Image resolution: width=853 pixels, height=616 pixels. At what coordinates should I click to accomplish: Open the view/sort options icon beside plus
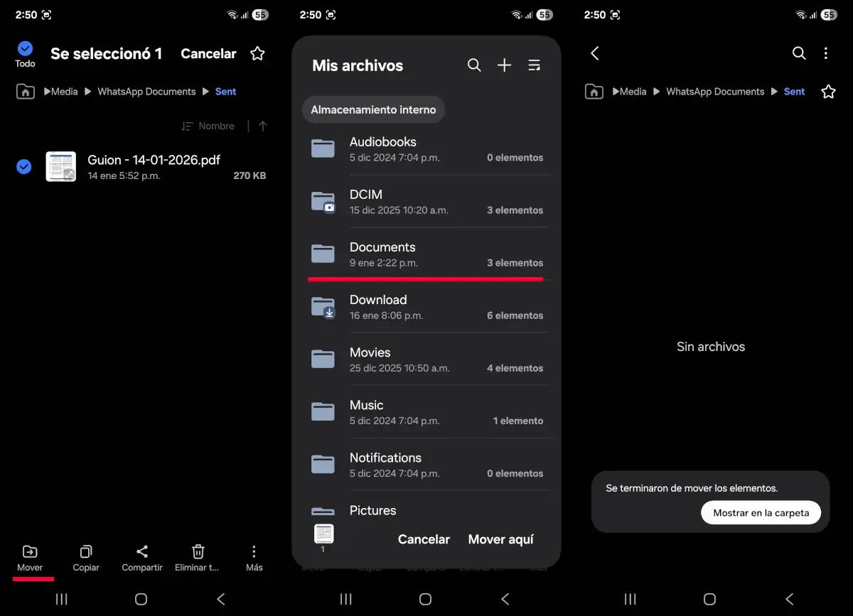tap(534, 65)
